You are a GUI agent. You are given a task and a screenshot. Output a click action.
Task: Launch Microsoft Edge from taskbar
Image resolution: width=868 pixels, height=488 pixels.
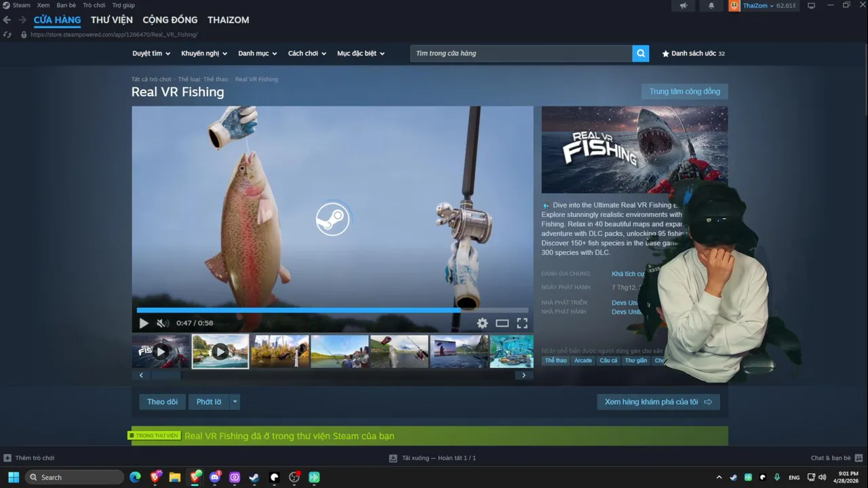(135, 477)
